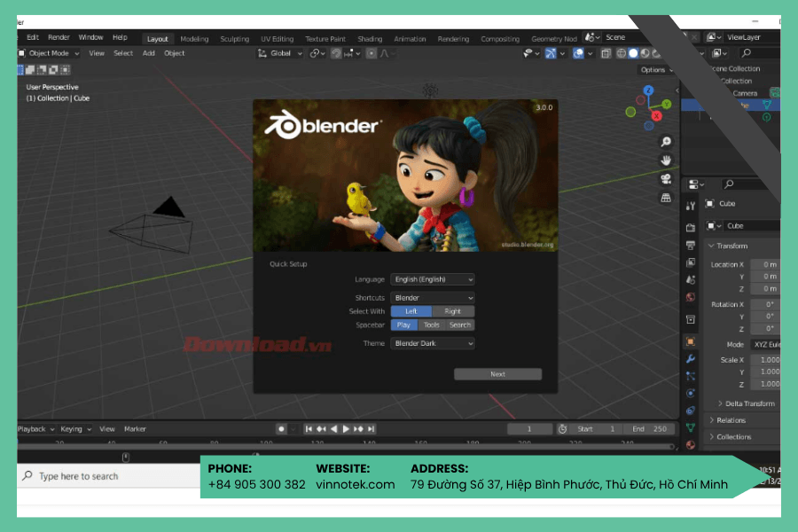798x532 pixels.
Task: Open the Render menu
Action: point(59,37)
